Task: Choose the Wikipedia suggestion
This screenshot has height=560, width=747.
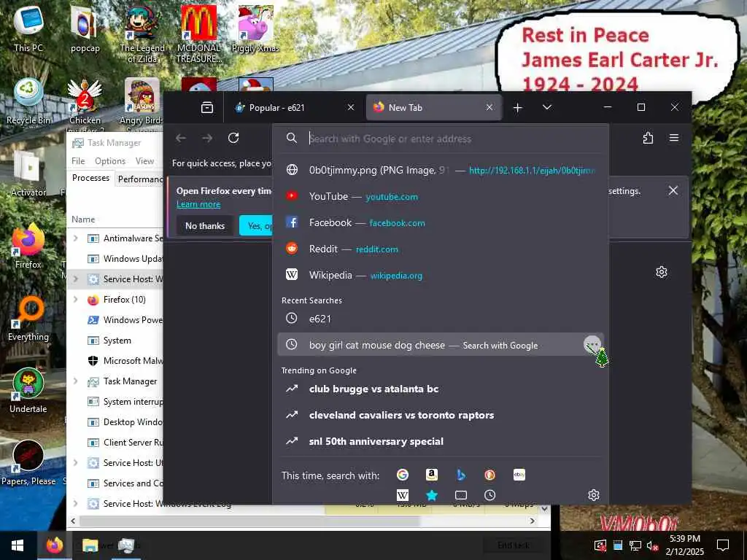Action: click(440, 275)
